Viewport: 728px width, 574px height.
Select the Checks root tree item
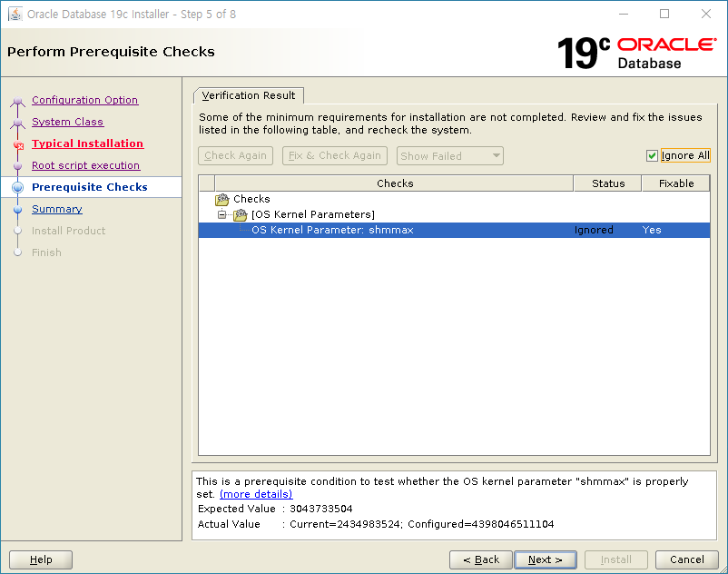(251, 199)
